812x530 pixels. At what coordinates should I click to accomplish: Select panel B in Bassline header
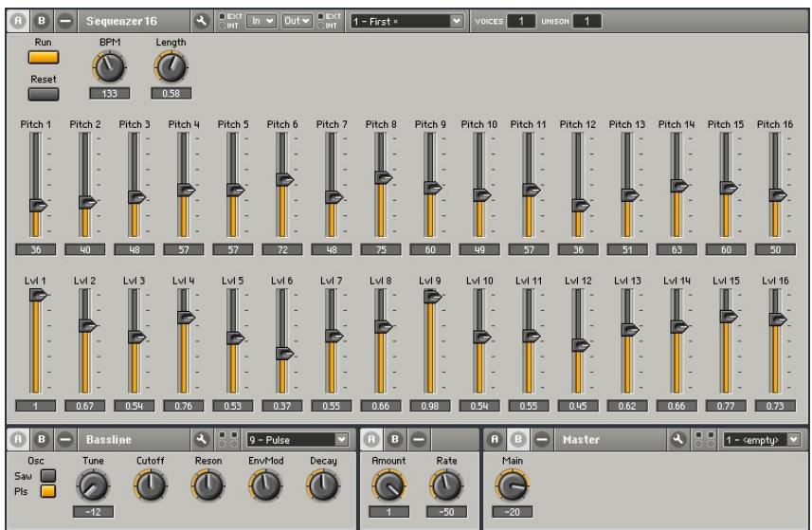(42, 439)
